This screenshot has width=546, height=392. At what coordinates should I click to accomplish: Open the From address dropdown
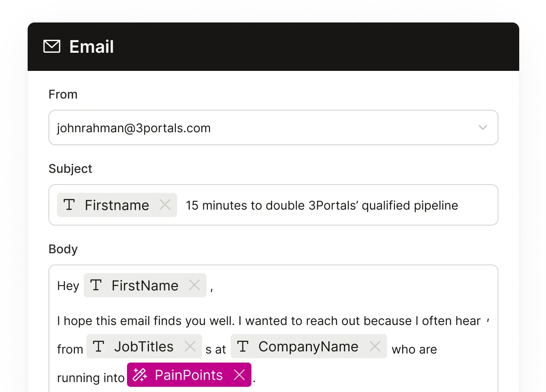click(x=483, y=127)
